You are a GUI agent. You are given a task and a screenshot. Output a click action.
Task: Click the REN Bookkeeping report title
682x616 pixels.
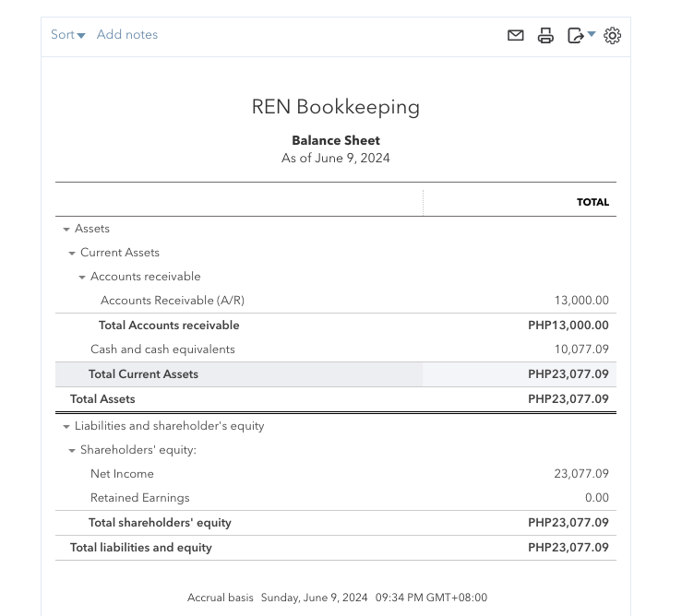tap(336, 107)
